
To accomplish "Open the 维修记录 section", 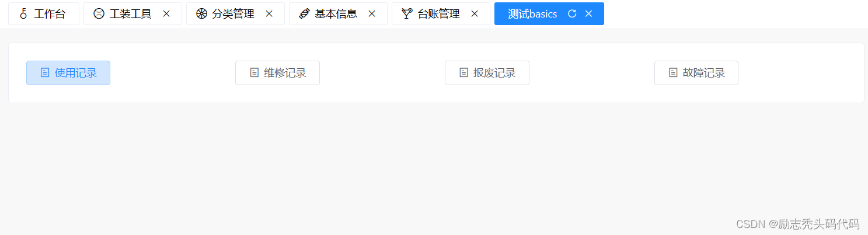I will tap(277, 73).
